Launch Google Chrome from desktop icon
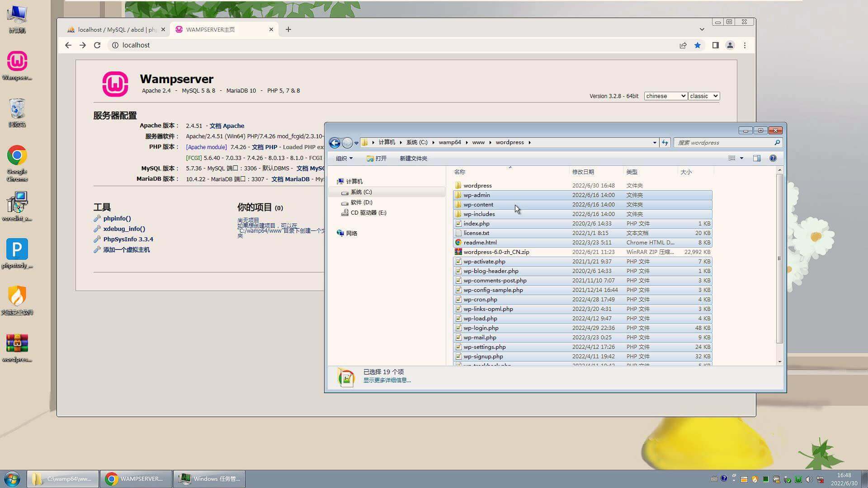 point(17,164)
